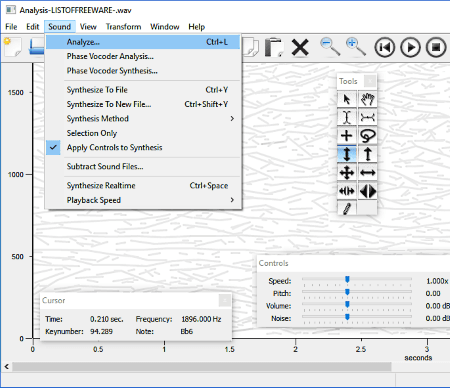Screen dimensions: 450x388
Task: Select the lasso selection tool
Action: point(368,136)
